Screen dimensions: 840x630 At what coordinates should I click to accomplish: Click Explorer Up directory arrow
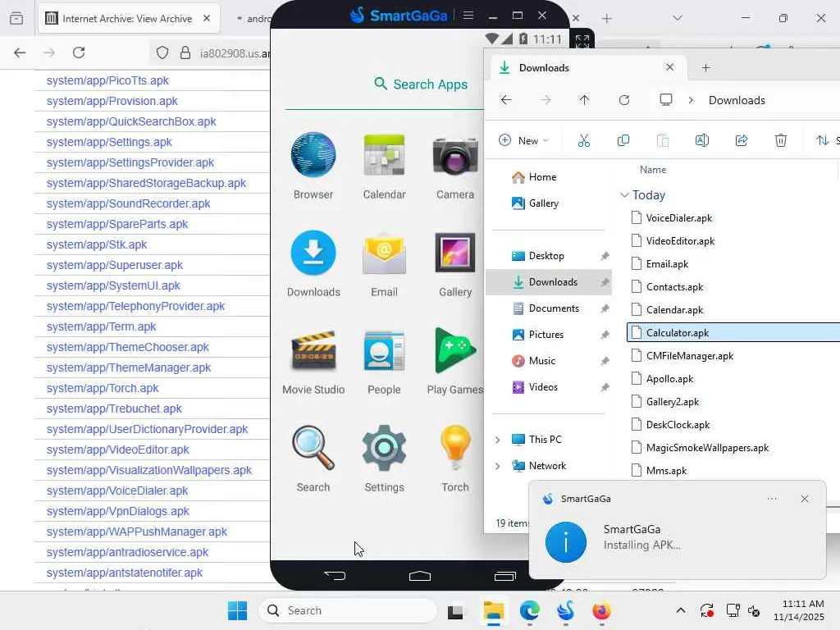(584, 99)
